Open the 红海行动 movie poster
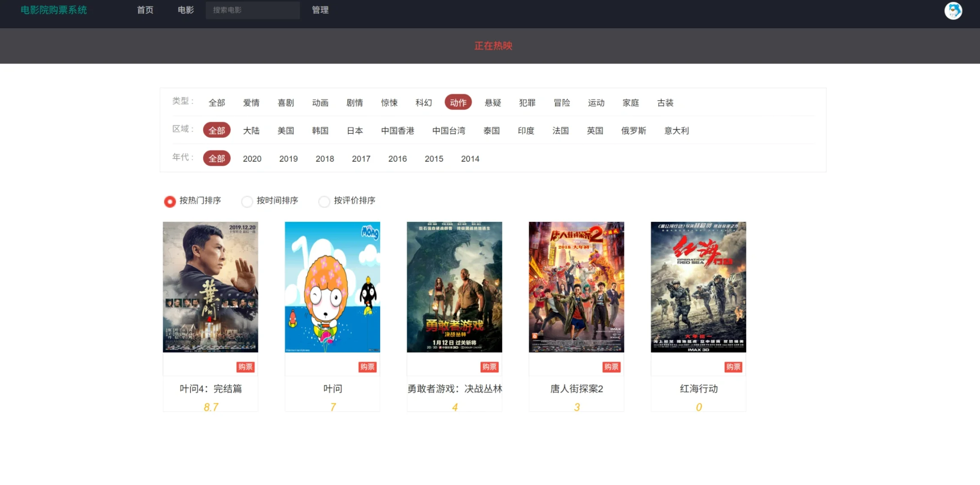This screenshot has width=980, height=485. point(698,287)
